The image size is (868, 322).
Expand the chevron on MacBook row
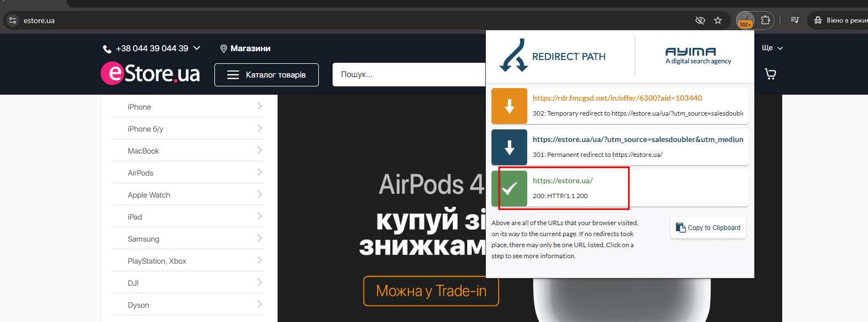pos(259,150)
